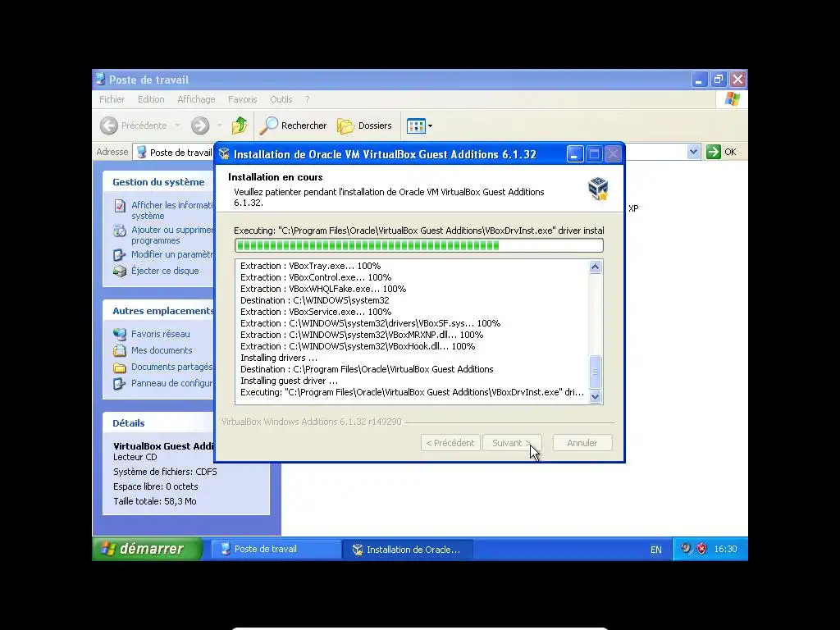Click Ajouter ou supprimer des programmes
840x630 pixels.
[172, 235]
